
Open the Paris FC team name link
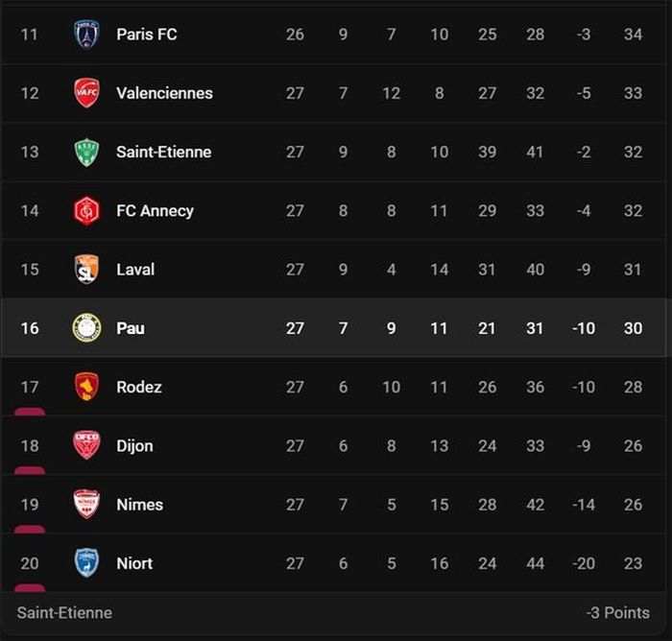[147, 35]
